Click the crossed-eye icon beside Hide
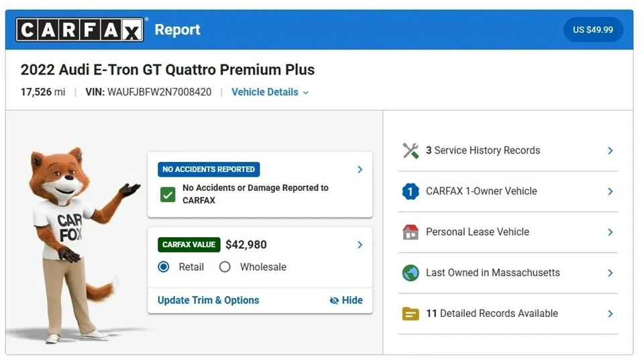The width and height of the screenshot is (644, 362). [x=334, y=301]
